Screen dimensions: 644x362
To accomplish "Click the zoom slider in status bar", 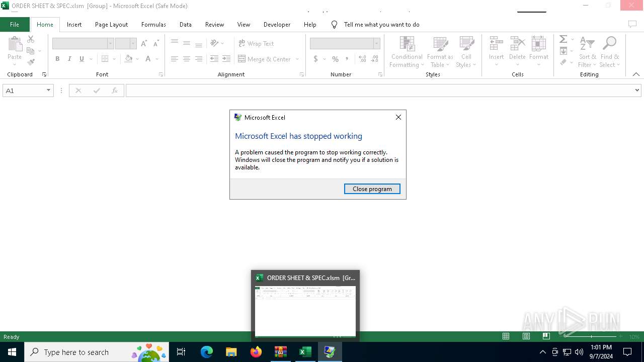I will pos(591,336).
